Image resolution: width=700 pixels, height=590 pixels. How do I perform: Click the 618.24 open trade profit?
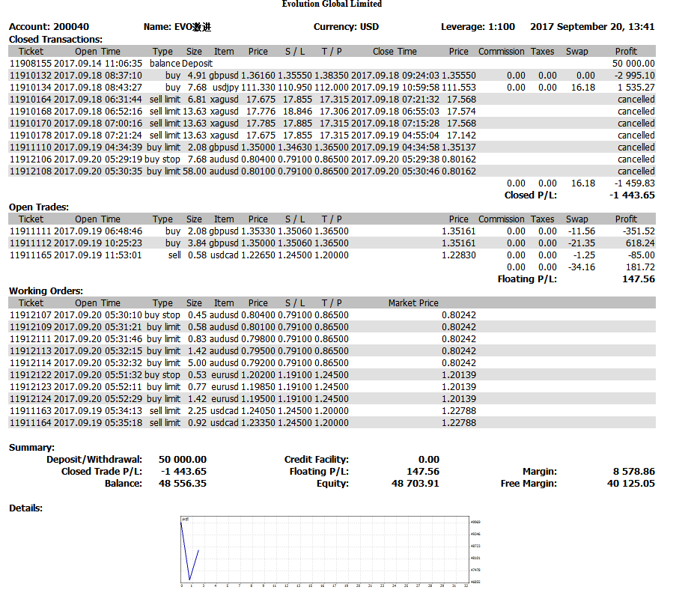coord(640,243)
